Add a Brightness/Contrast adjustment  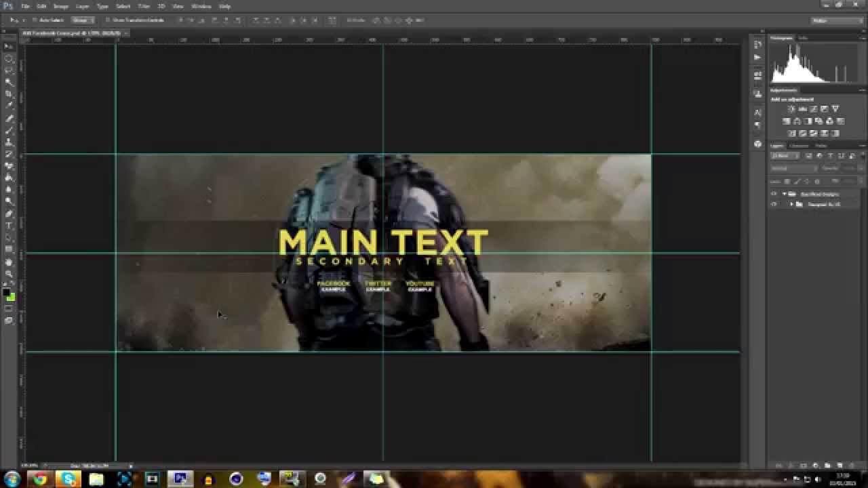(791, 109)
